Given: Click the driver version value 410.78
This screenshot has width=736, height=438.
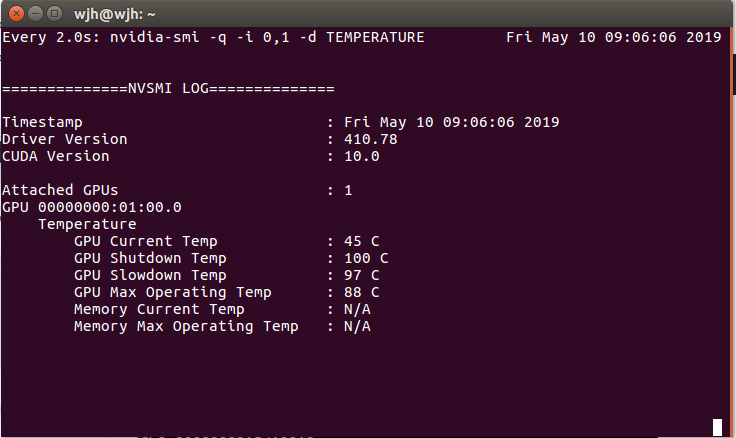Looking at the screenshot, I should tap(371, 139).
